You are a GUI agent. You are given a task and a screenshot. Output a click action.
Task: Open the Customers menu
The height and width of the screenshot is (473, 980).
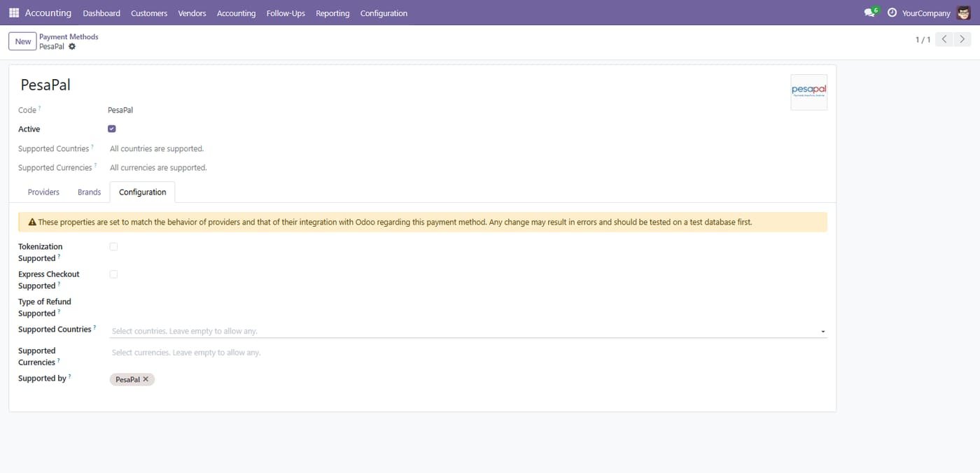pos(149,13)
